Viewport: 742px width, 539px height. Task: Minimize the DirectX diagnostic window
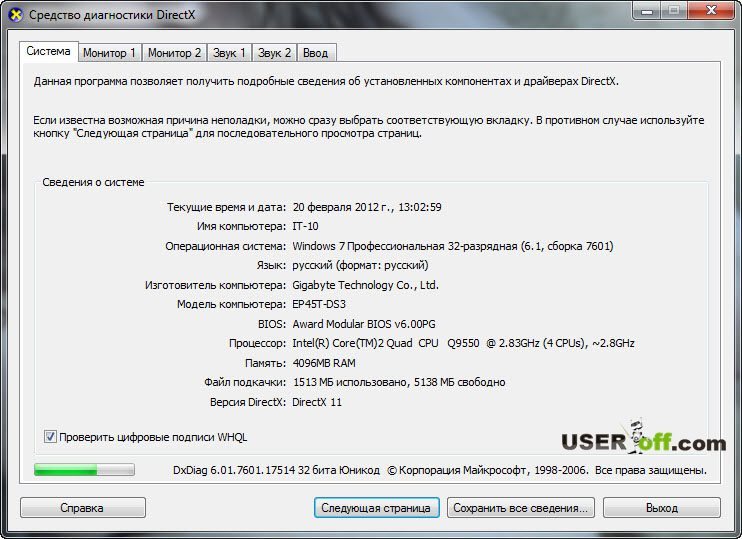click(x=647, y=11)
